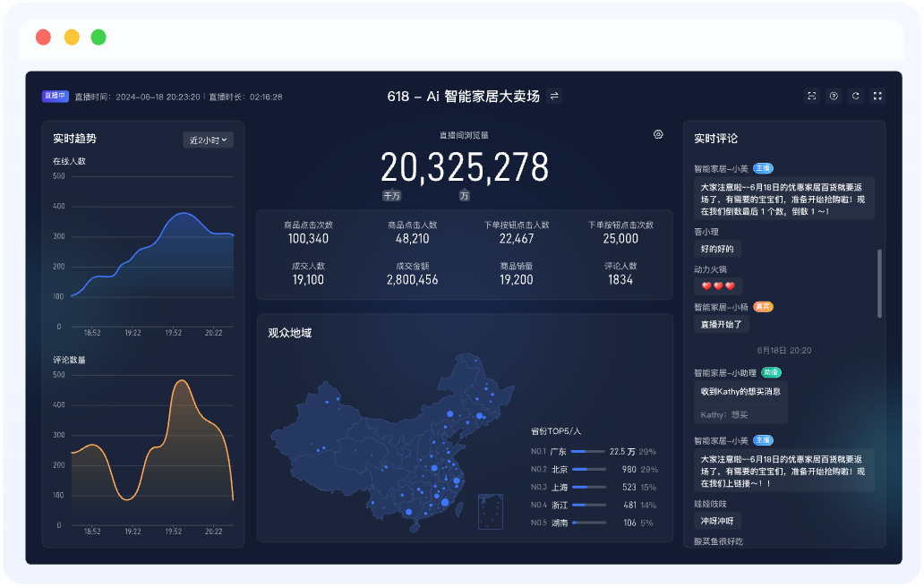Open settings gear above the view count
Viewport: 924px width, 587px height.
tap(658, 134)
